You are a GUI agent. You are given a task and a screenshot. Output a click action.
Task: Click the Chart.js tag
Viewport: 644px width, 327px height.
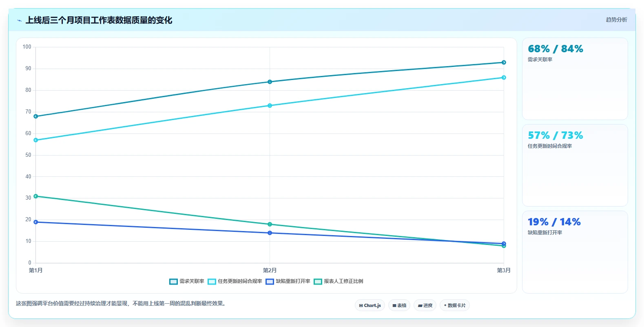pos(370,305)
